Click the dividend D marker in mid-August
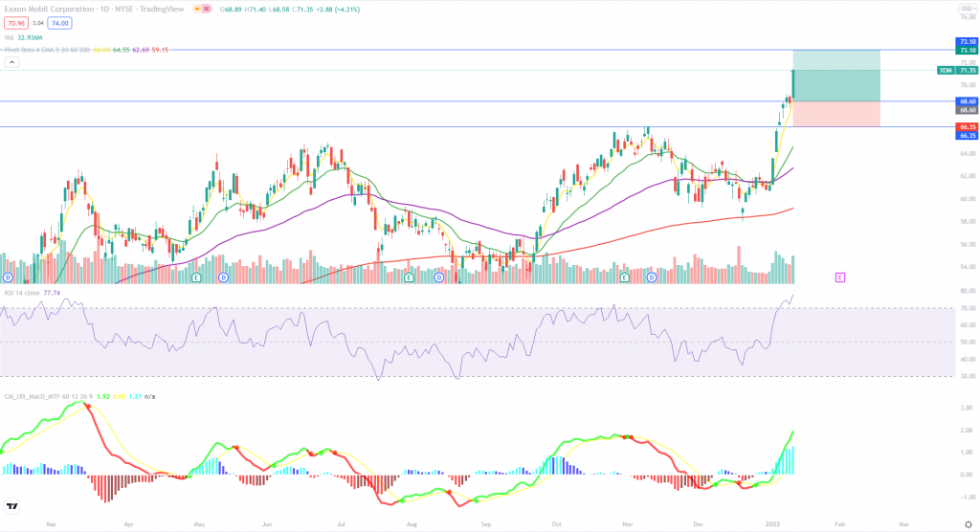Screen dimensions: 980x532 click(438, 277)
